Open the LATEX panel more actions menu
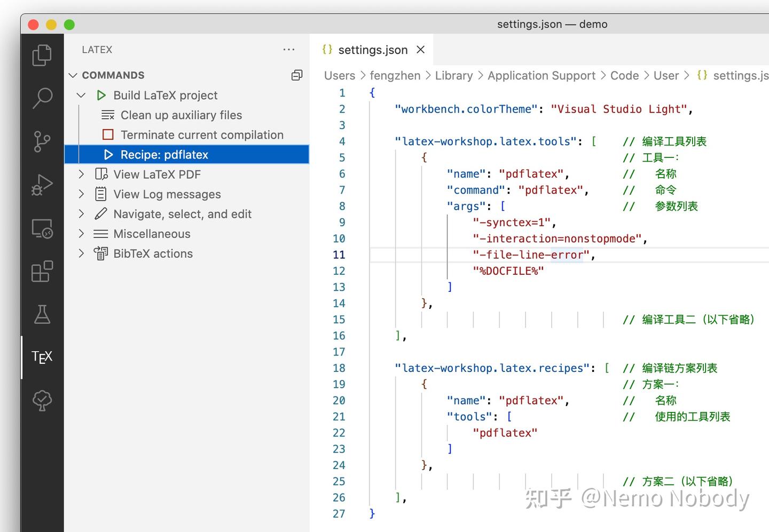Viewport: 769px width, 532px height. (289, 49)
